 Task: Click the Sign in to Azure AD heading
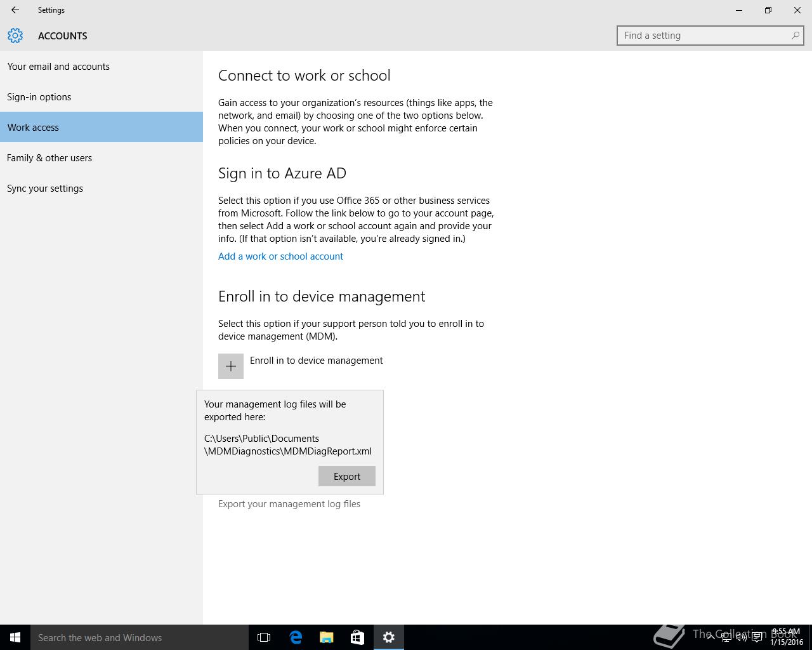(x=282, y=173)
